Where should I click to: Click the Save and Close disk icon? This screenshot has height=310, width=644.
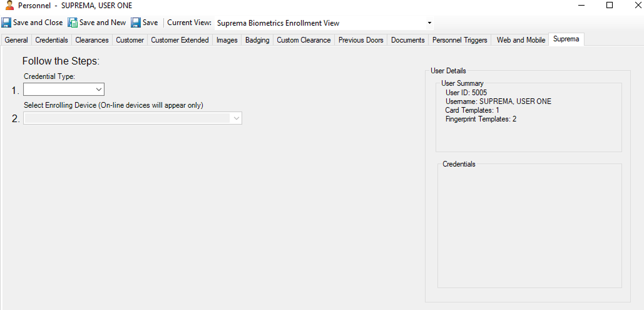6,23
